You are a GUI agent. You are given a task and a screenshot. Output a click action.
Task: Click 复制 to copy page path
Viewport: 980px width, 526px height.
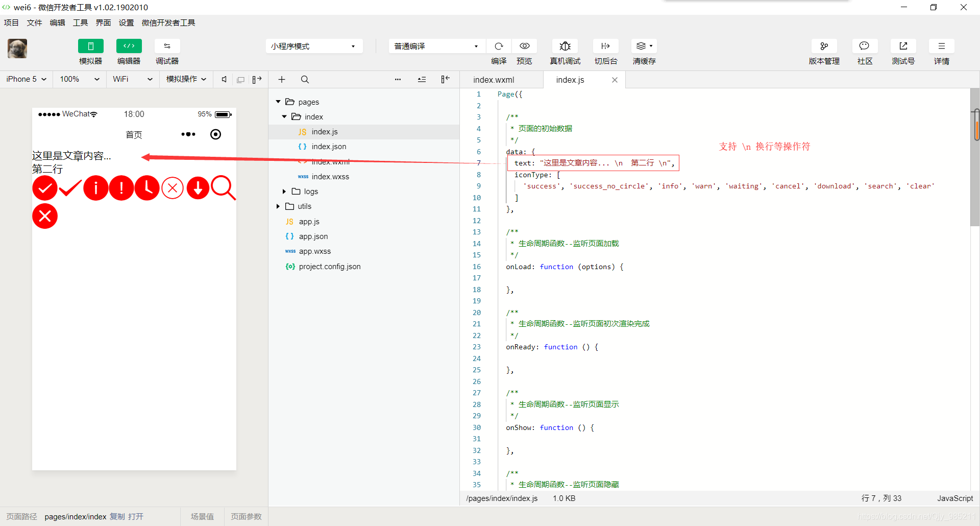coord(117,516)
